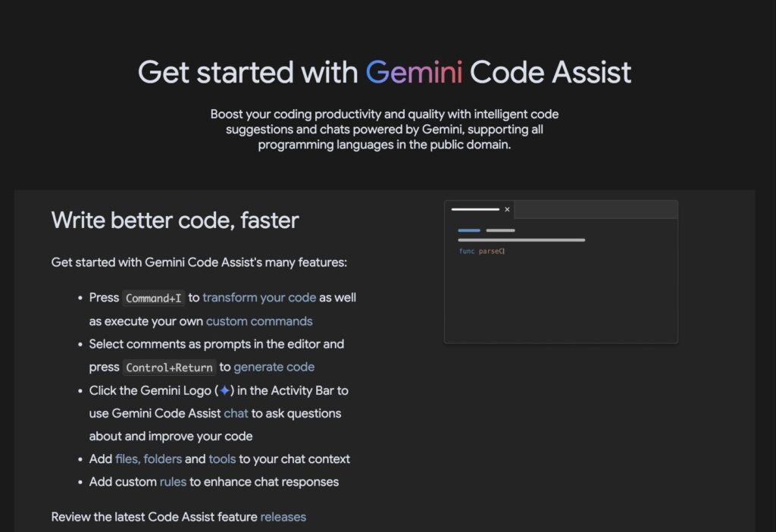Follow the "tools" link in chat context line
Image resolution: width=776 pixels, height=532 pixels.
[x=222, y=458]
